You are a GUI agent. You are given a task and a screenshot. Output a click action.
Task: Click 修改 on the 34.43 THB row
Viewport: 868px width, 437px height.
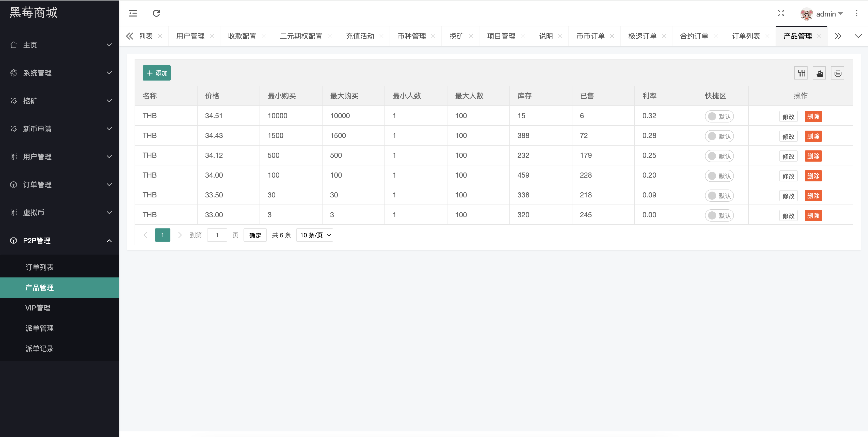[x=789, y=136]
